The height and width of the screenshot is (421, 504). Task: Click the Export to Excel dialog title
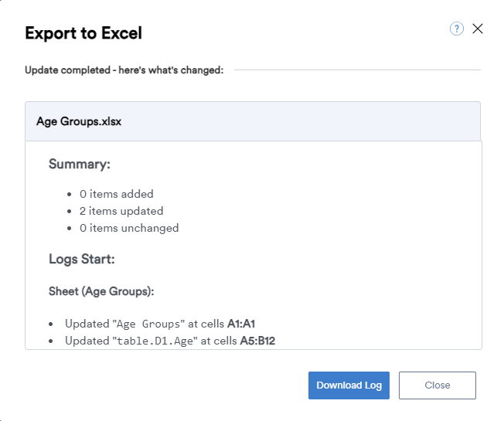(83, 32)
